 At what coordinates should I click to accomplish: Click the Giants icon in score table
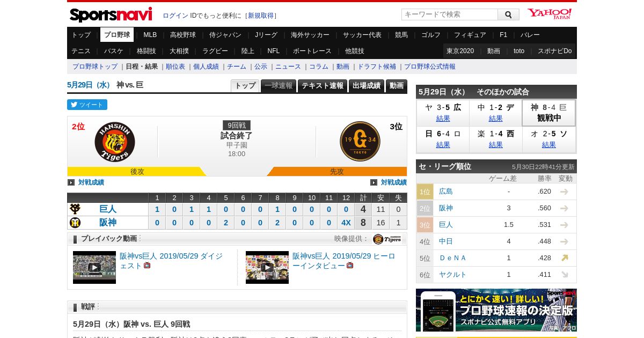75,209
